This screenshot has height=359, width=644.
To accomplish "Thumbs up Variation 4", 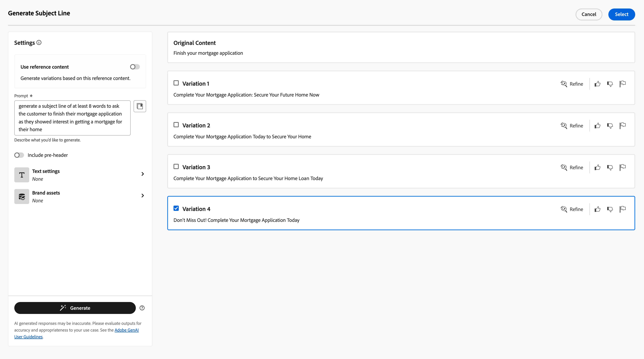I will click(597, 209).
